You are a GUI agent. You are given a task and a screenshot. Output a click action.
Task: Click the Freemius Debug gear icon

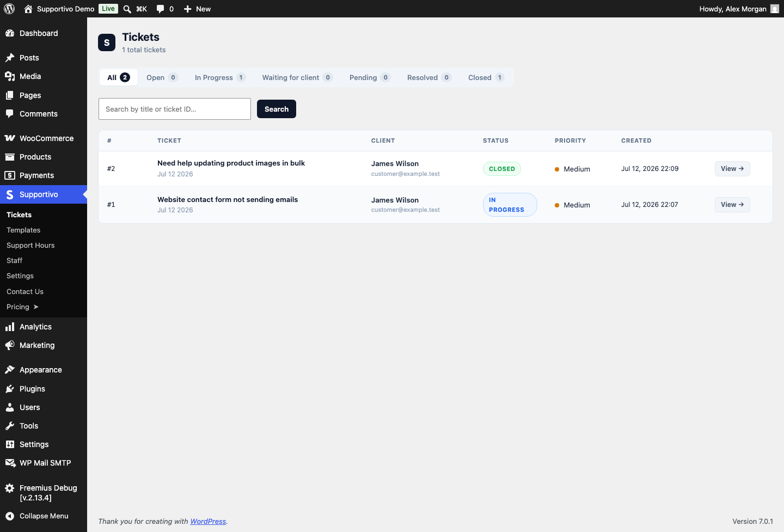click(10, 488)
